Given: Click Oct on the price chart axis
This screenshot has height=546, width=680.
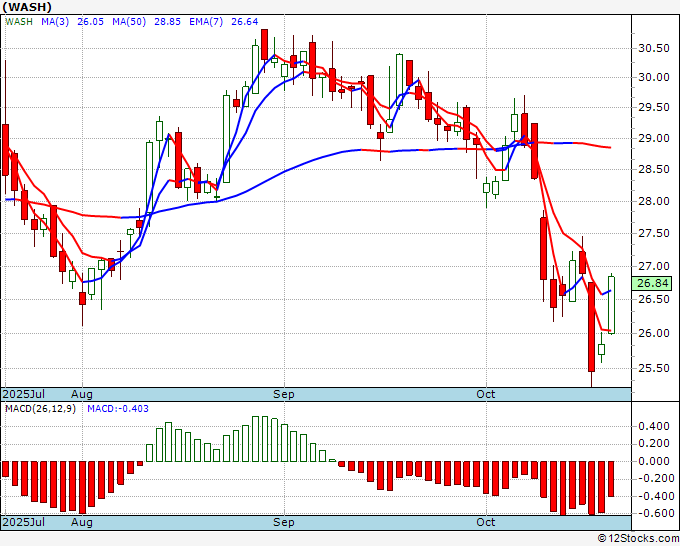Looking at the screenshot, I should click(486, 394).
